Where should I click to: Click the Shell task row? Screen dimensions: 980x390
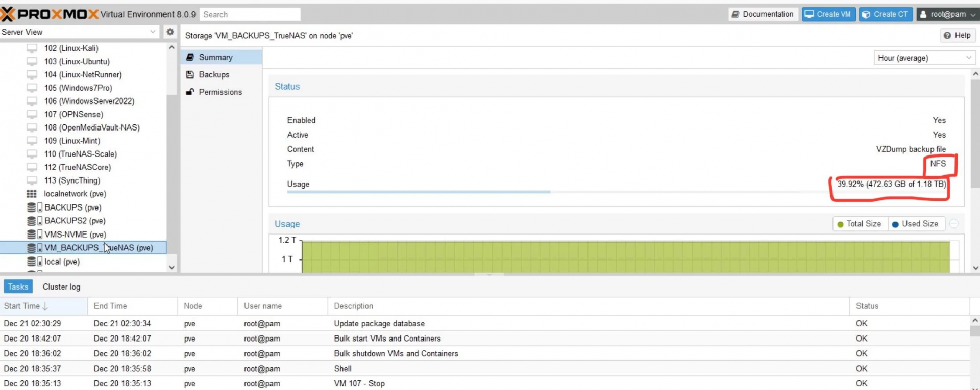point(485,369)
